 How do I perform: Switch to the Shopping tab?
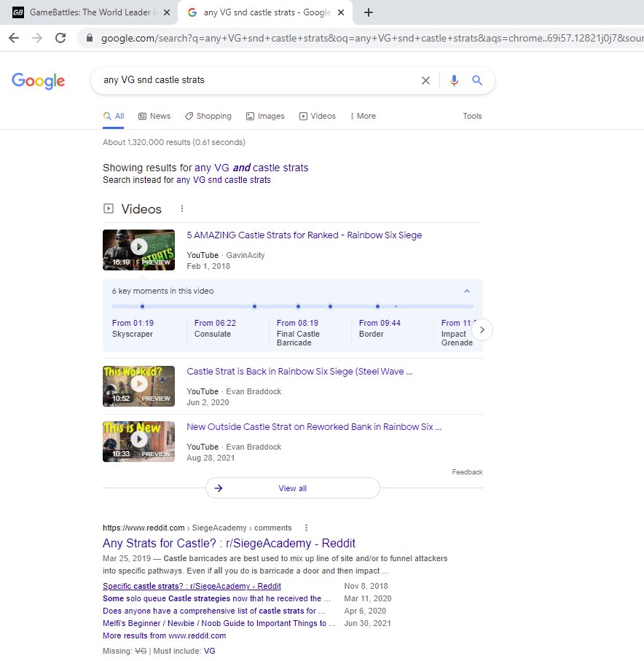point(208,117)
